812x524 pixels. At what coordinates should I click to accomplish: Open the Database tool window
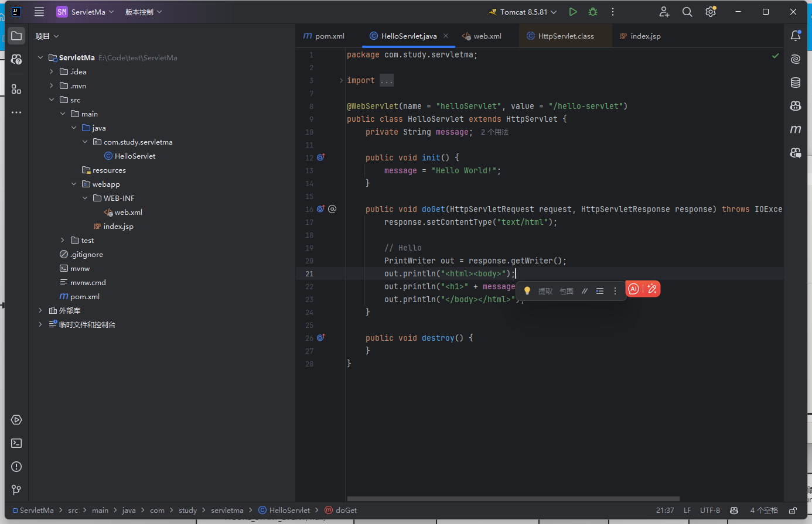[x=796, y=83]
